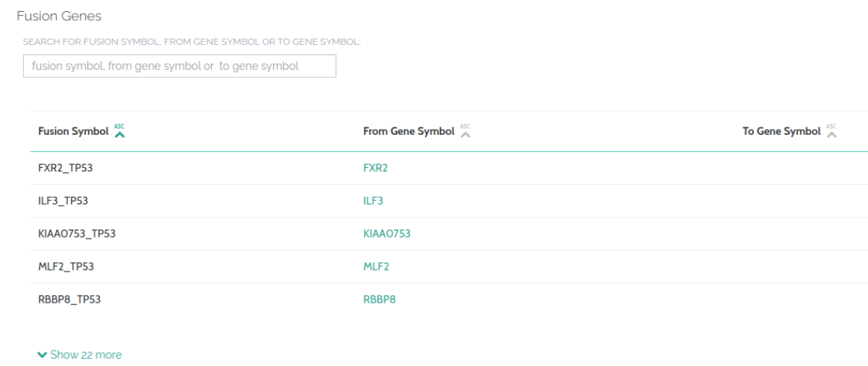Click the MLF2_TP53 fusion symbol cell
This screenshot has width=868, height=366.
(65, 267)
